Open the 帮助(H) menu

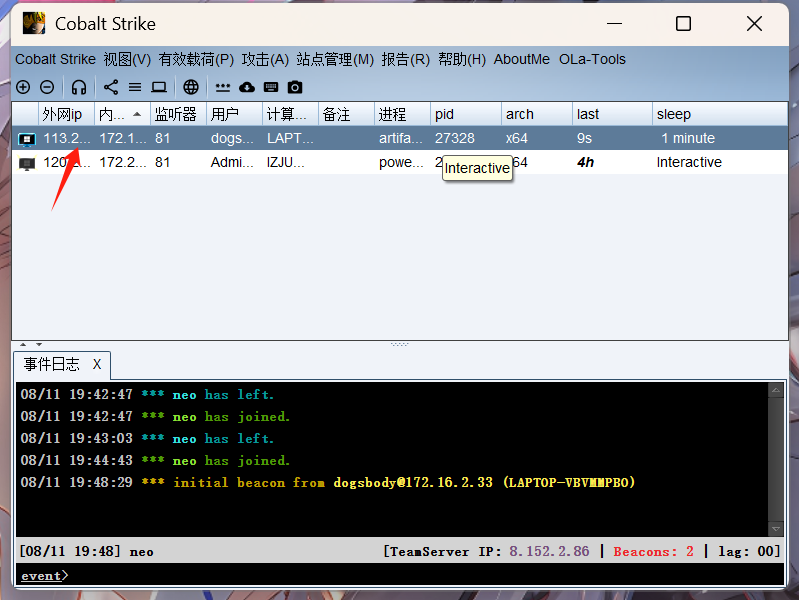[x=462, y=59]
